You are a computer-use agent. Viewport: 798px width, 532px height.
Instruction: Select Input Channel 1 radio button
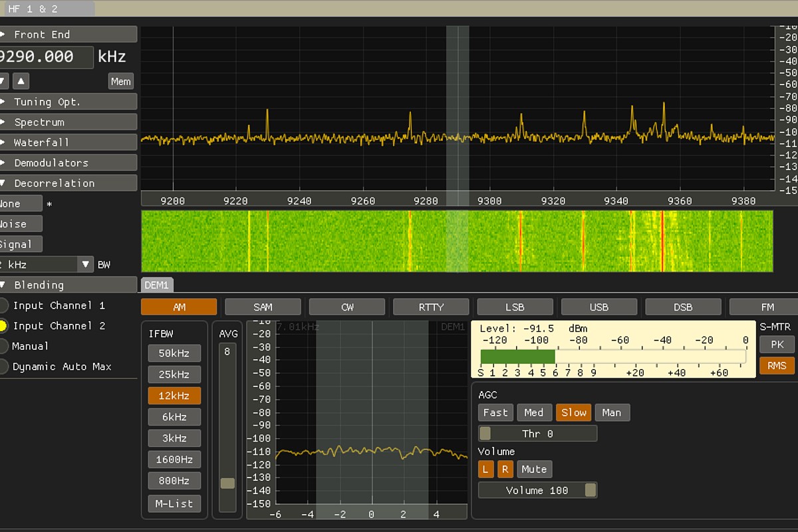tap(3, 306)
